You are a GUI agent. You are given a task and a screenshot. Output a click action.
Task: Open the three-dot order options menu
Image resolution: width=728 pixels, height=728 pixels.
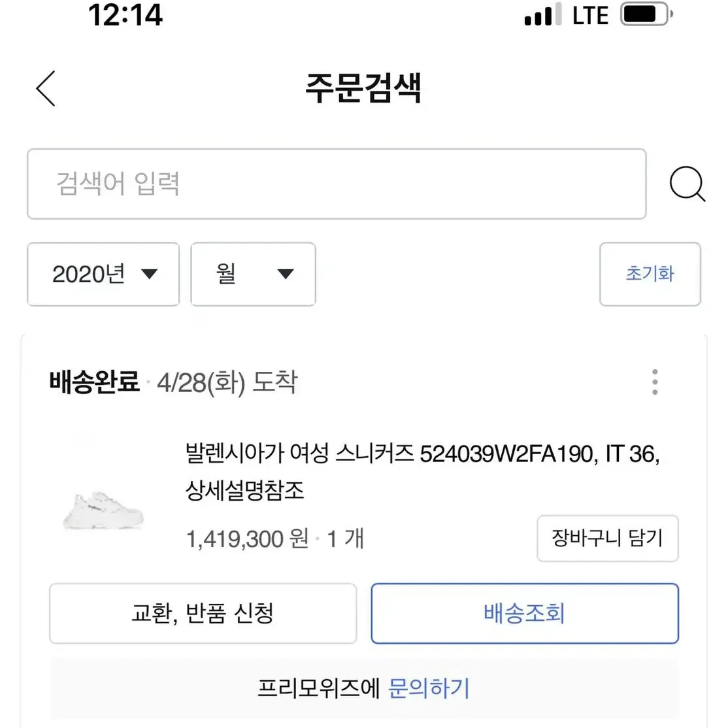pyautogui.click(x=655, y=382)
